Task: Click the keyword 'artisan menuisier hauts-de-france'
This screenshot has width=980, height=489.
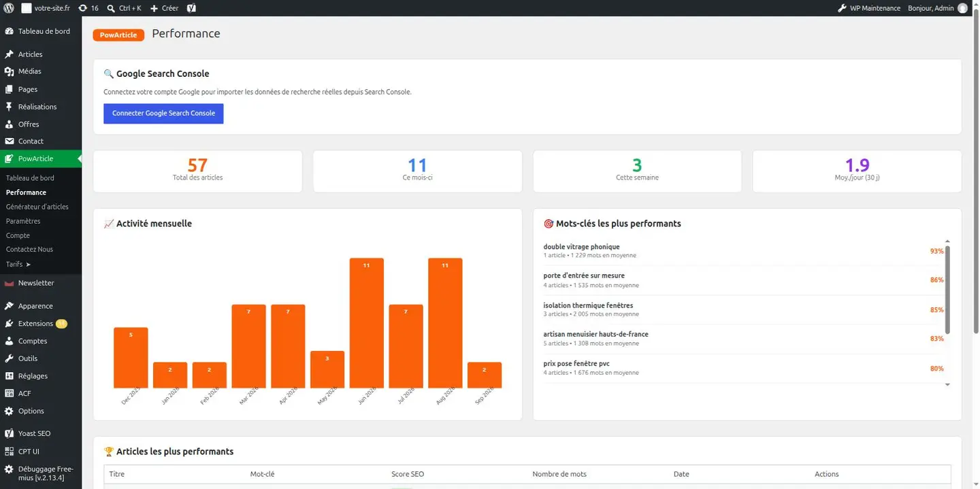Action: [595, 334]
